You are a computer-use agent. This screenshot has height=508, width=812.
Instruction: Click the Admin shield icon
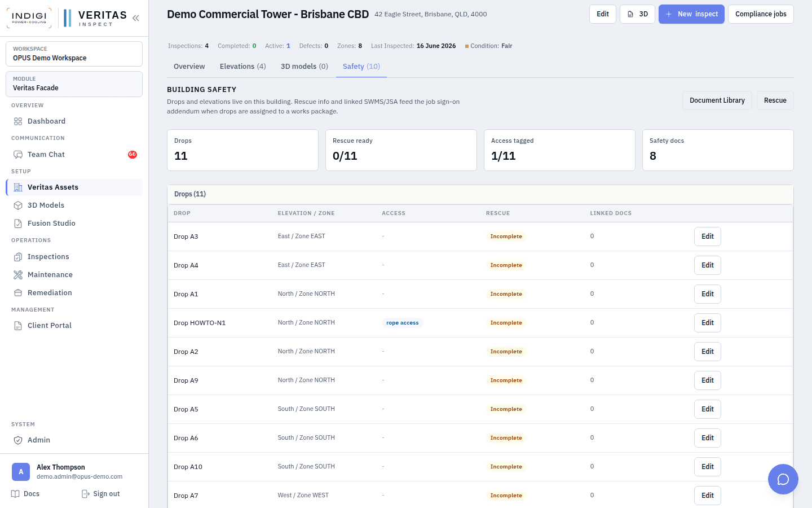tap(18, 440)
